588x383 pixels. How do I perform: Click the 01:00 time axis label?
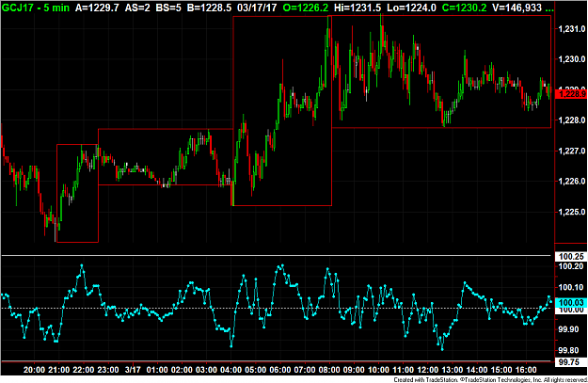[x=157, y=370]
